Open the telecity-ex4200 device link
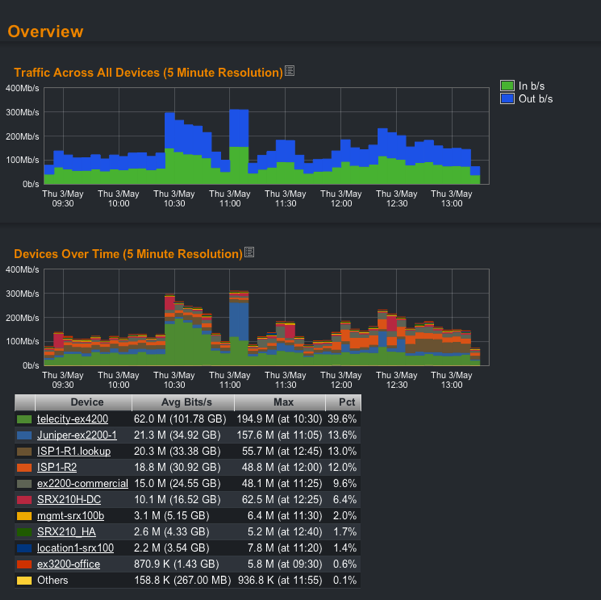Screen dimensions: 601x600 72,419
